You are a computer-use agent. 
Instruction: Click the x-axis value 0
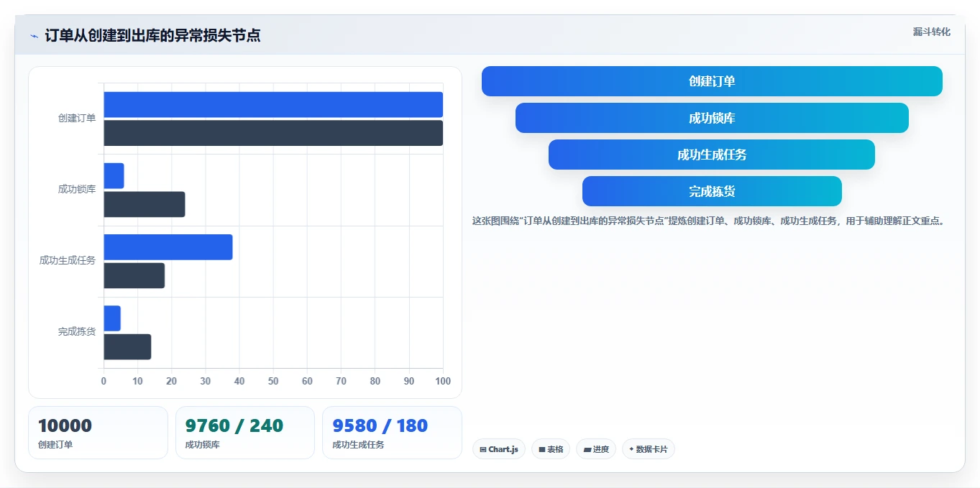pyautogui.click(x=104, y=381)
